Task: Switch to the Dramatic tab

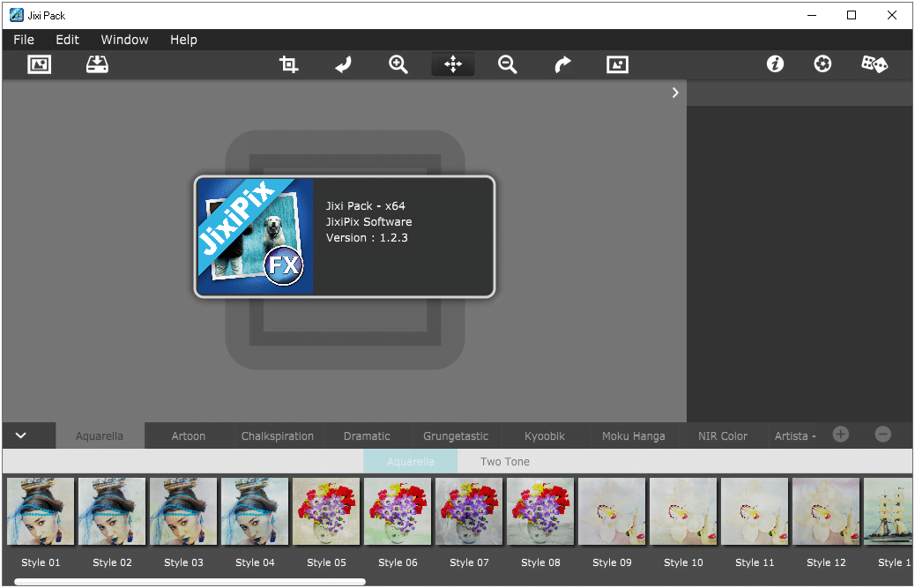Action: click(367, 436)
